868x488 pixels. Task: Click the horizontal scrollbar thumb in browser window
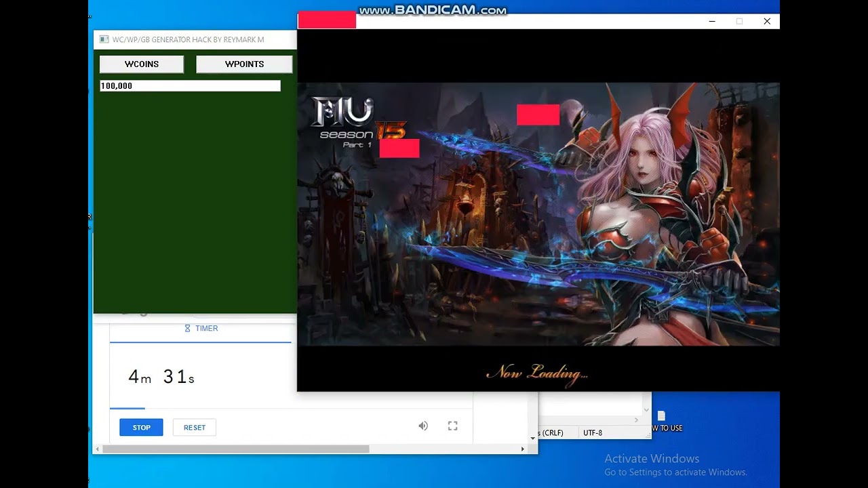coord(235,449)
